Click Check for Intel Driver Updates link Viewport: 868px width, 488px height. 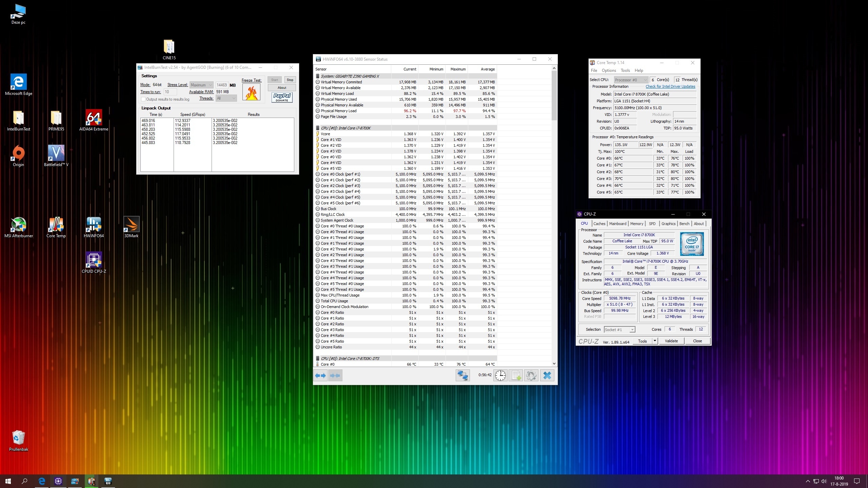[670, 86]
